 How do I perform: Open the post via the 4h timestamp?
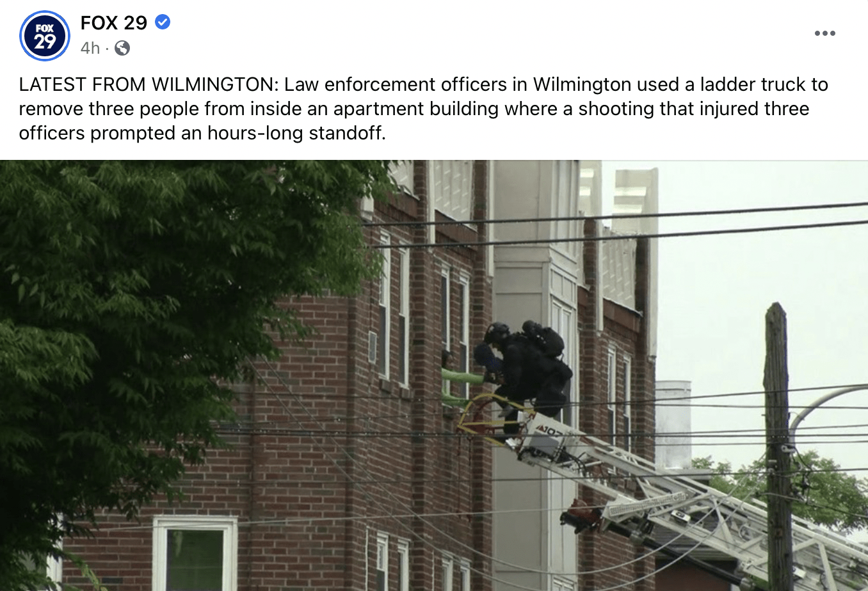(x=90, y=48)
